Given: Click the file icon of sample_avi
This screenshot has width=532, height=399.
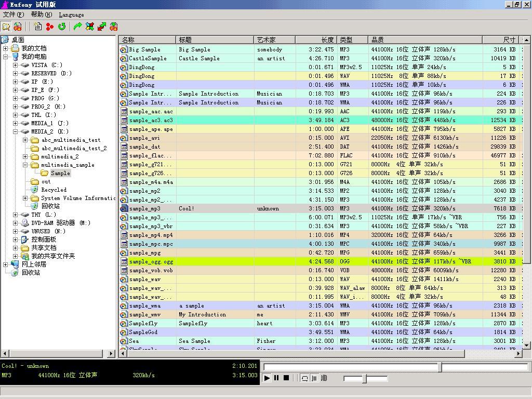Looking at the screenshot, I should pyautogui.click(x=124, y=138).
